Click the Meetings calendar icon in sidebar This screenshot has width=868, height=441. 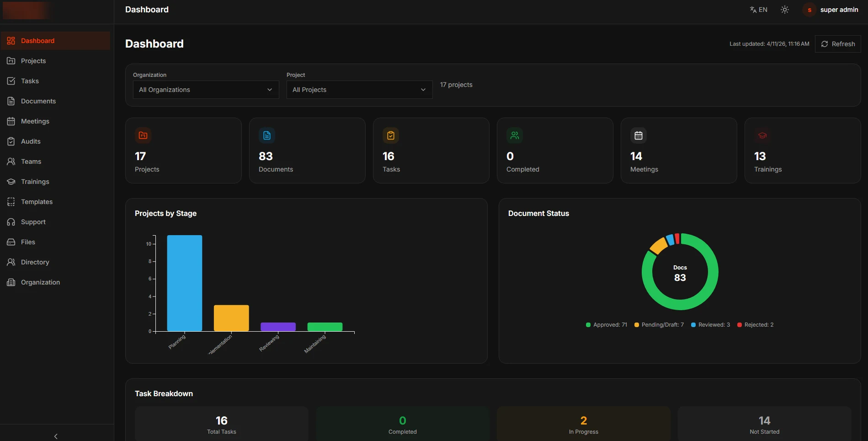(11, 121)
